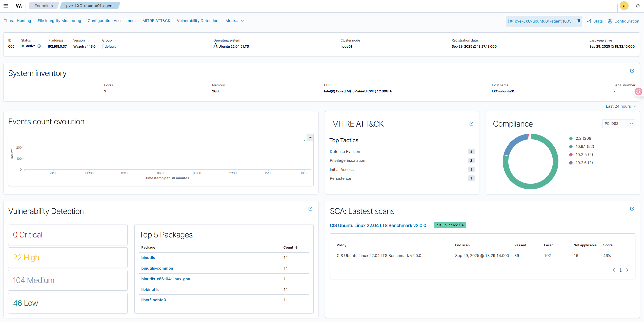Open SCA Lastest scans external link icon
Viewport: 644px width, 322px height.
coord(632,209)
